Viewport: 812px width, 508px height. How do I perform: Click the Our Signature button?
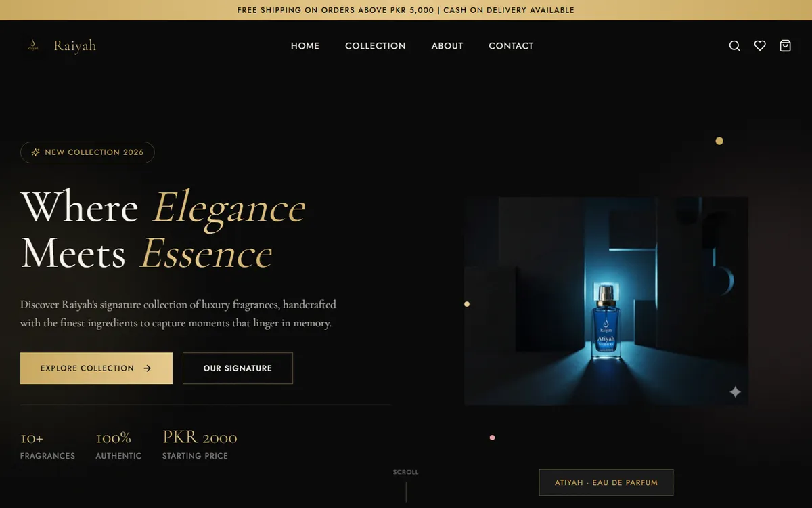(238, 368)
